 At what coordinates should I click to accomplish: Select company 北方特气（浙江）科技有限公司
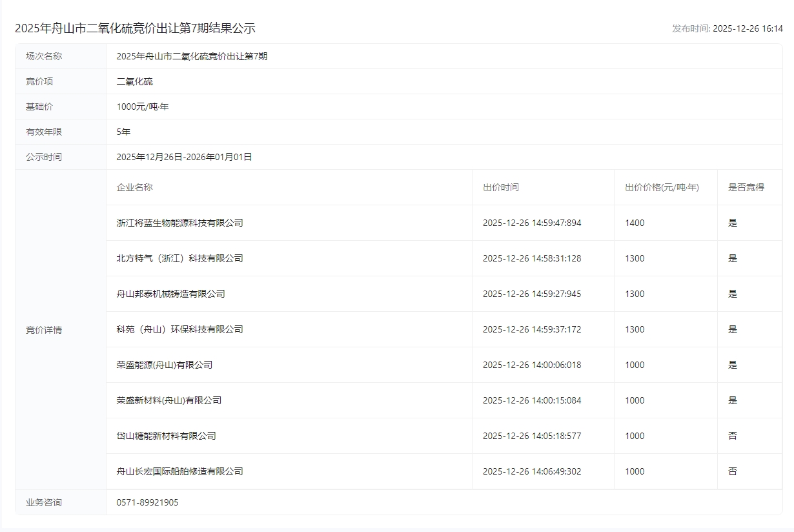[x=179, y=258]
